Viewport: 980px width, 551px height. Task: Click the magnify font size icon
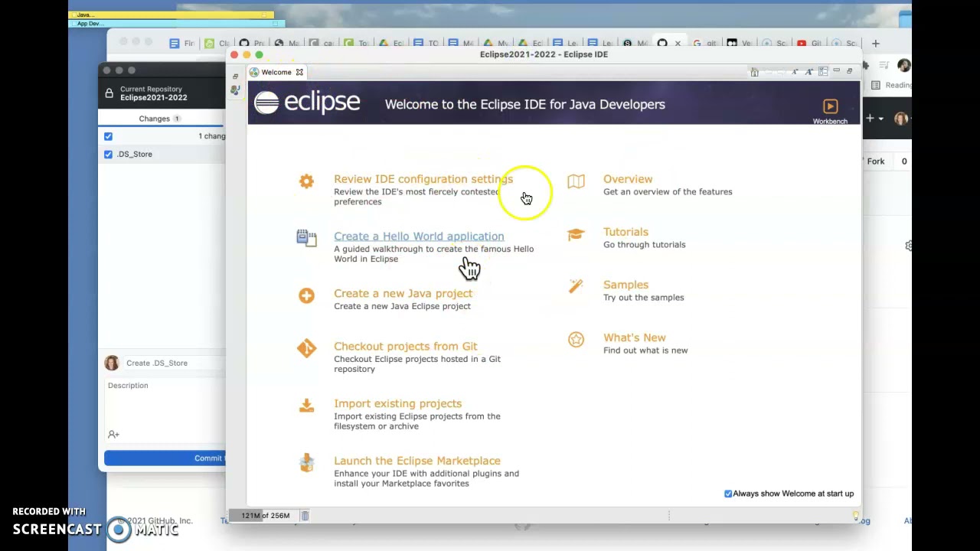[x=809, y=72]
